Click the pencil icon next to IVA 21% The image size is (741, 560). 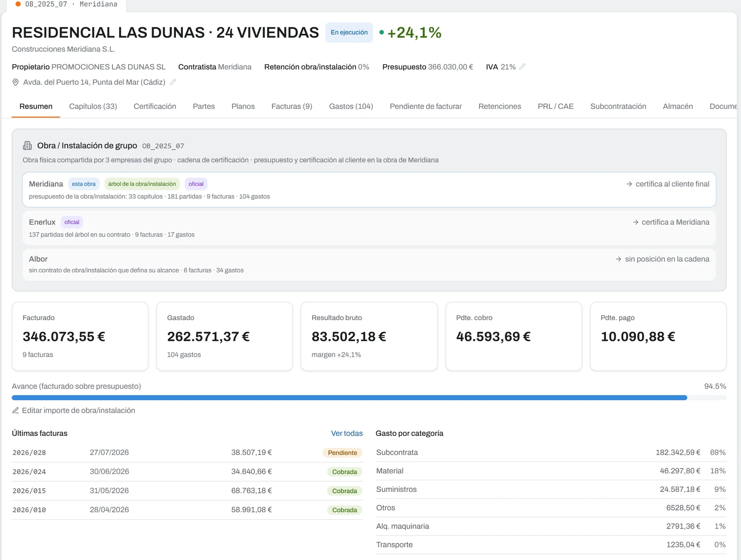[522, 67]
